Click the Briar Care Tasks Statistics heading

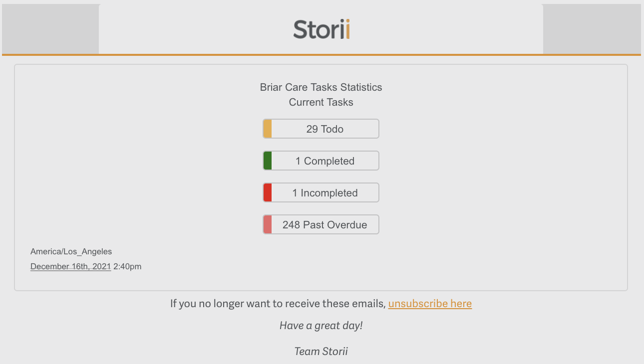pyautogui.click(x=321, y=87)
